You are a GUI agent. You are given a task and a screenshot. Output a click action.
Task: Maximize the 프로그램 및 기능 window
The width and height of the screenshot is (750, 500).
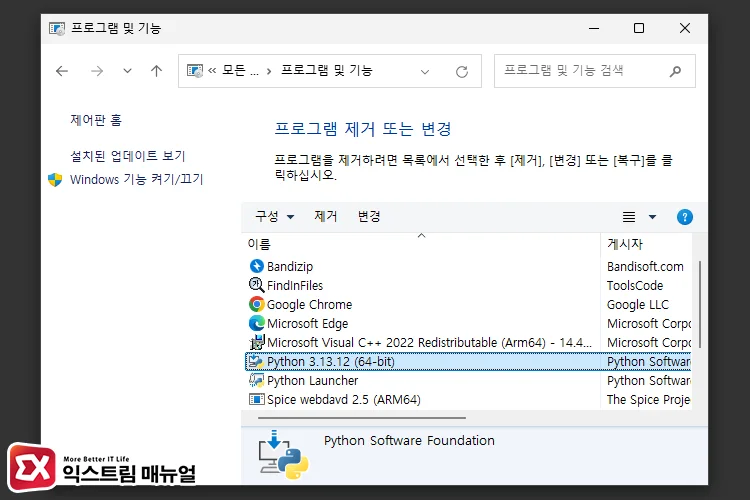pos(639,28)
